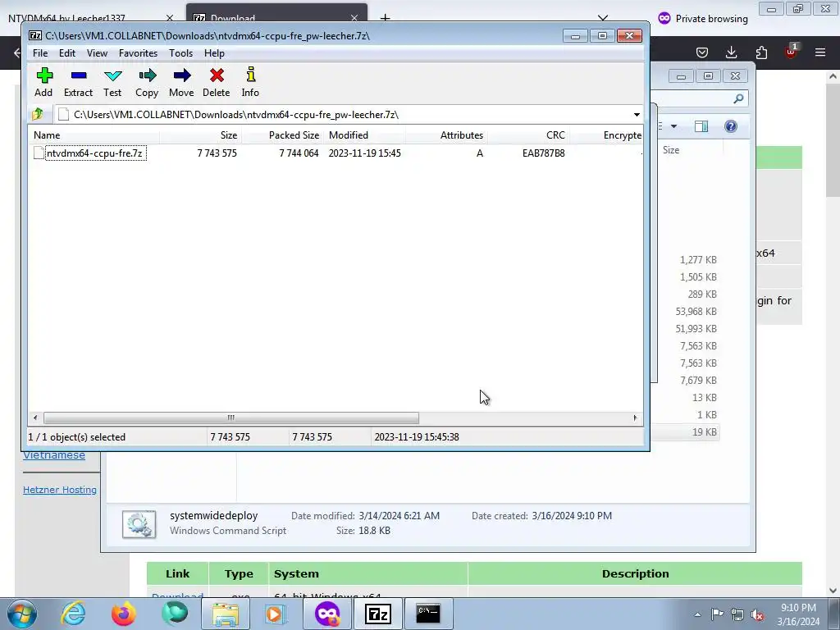Show hidden system tray icons arrow
The height and width of the screenshot is (630, 840).
[697, 614]
